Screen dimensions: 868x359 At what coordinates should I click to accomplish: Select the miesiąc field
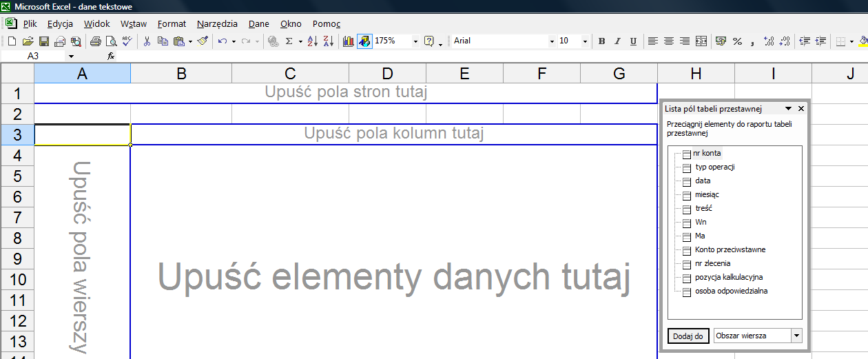pos(707,194)
